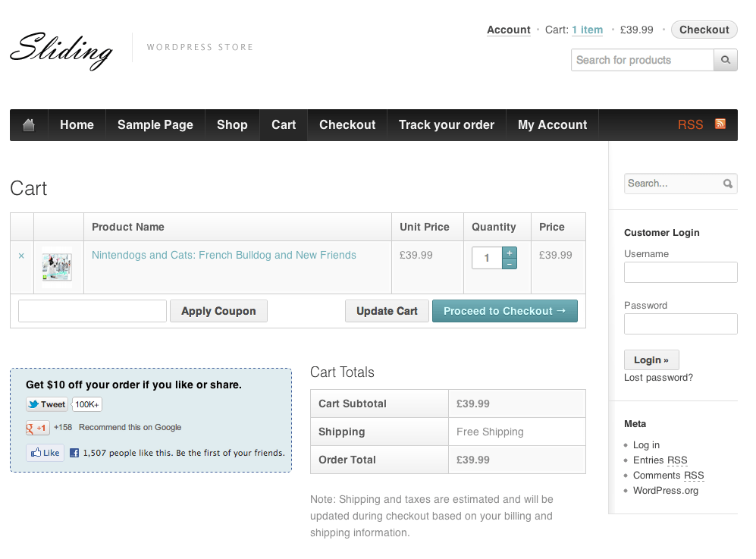Click the sidebar search magnifier icon
The width and height of the screenshot is (756, 559).
click(727, 184)
